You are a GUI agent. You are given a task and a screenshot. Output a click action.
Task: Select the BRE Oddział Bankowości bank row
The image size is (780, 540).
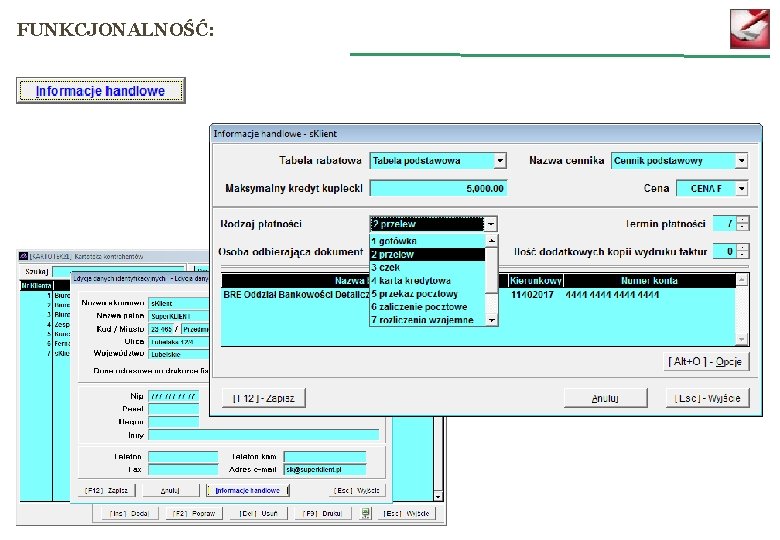tap(478, 294)
